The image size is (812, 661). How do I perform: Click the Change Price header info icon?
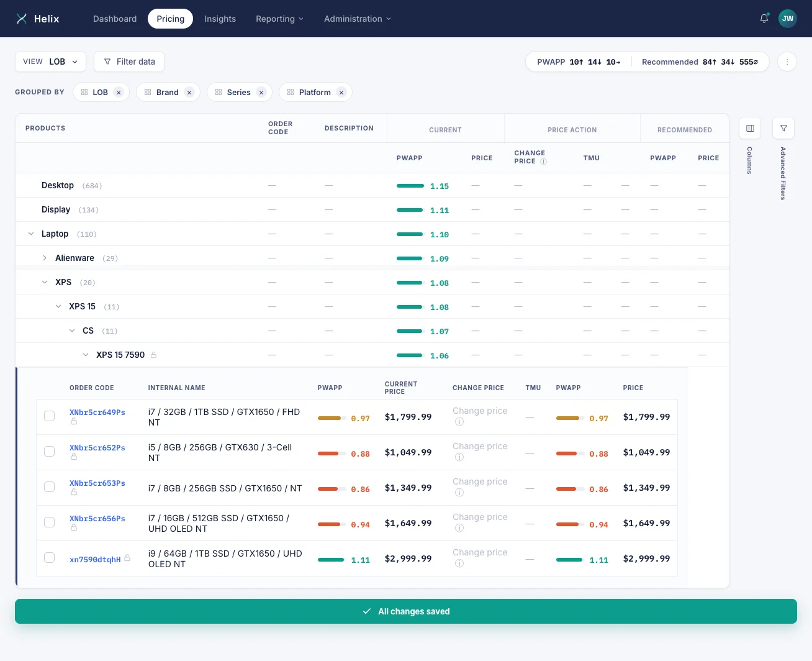(x=543, y=162)
